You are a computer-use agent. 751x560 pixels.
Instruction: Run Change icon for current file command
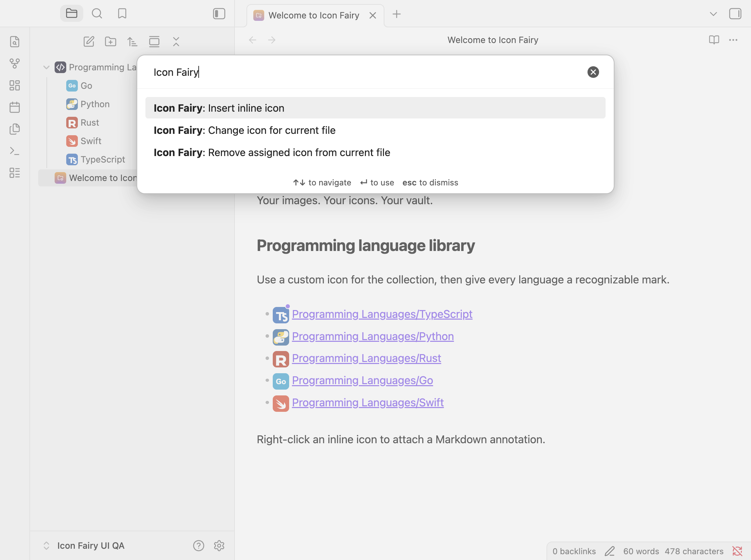[375, 130]
